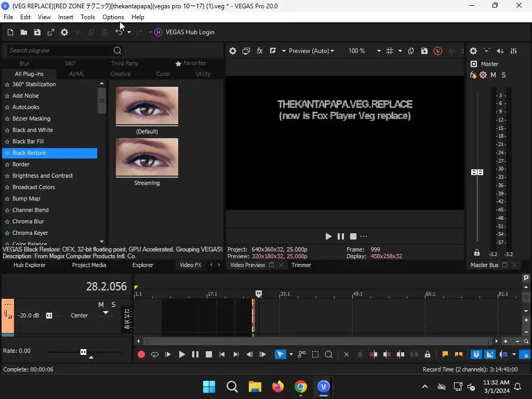Open a project with the folder icon
The width and height of the screenshot is (532, 399).
point(24,32)
